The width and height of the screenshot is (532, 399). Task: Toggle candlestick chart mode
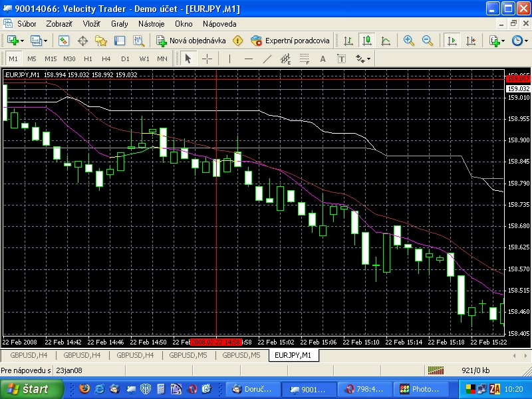[366, 41]
